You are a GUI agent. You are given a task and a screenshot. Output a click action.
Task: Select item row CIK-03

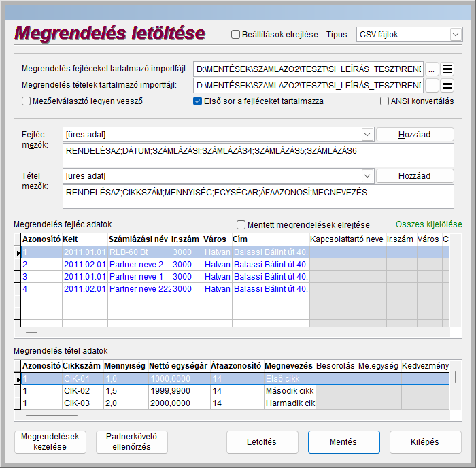tap(235, 403)
